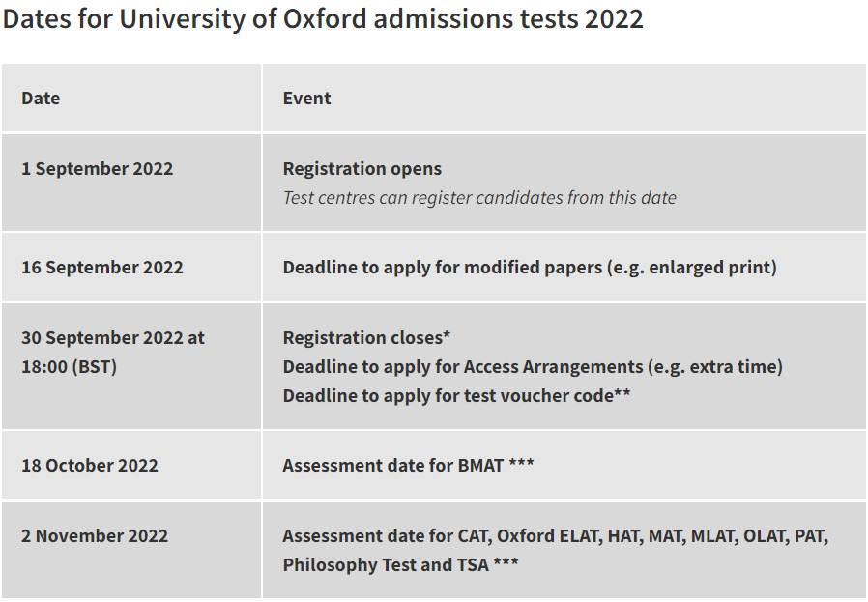Click the BMAT assessment date text

coord(392,466)
